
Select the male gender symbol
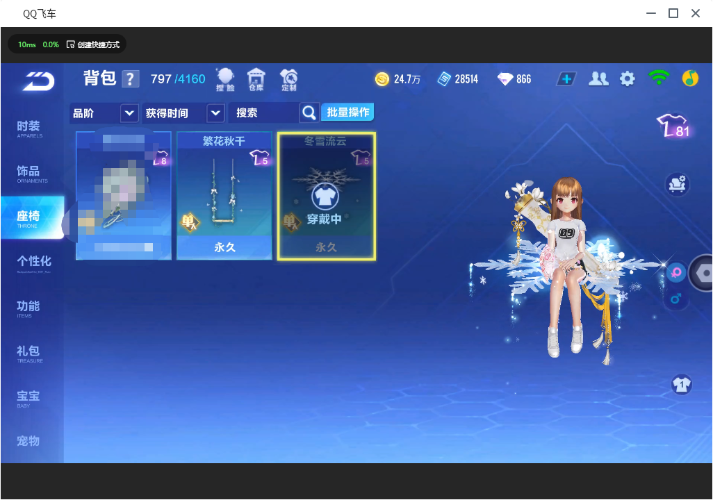click(x=676, y=299)
